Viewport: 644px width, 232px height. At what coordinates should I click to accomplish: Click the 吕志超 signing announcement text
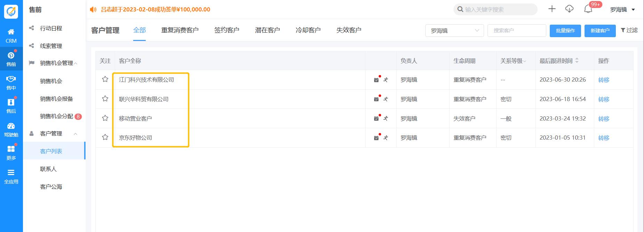(x=155, y=10)
